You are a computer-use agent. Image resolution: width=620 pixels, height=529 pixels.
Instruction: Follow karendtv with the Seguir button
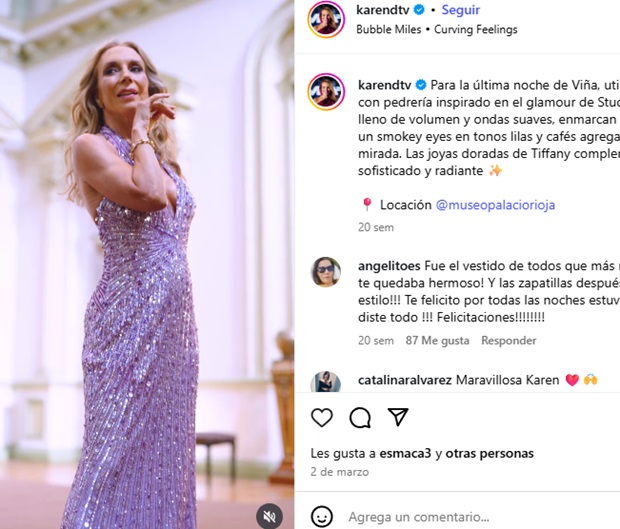click(461, 10)
